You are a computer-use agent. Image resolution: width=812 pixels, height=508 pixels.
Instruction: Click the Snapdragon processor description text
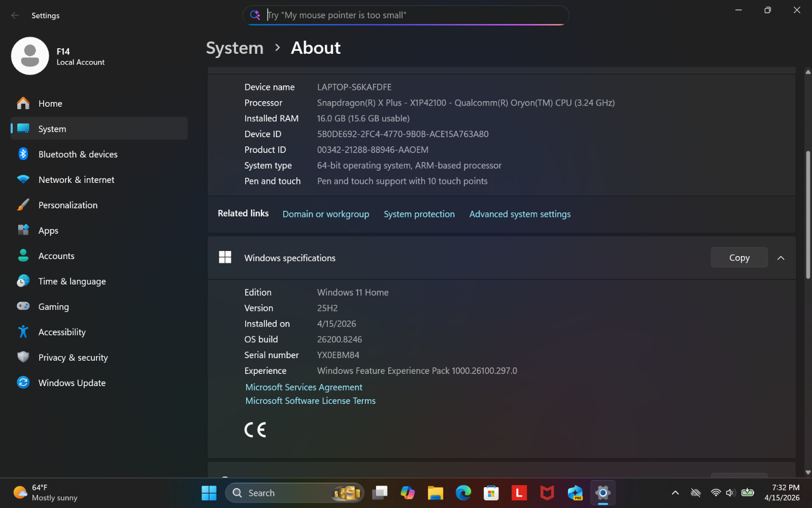466,103
